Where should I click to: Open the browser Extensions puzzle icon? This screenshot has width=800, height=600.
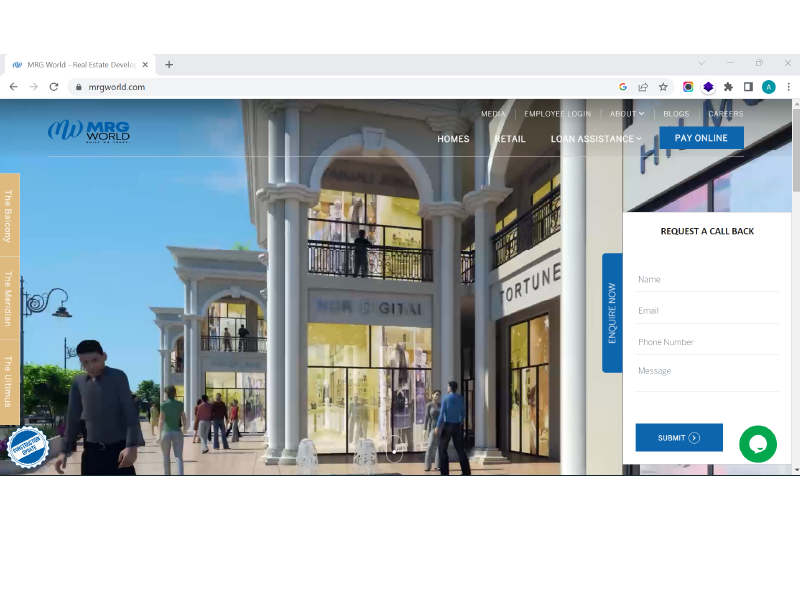728,87
